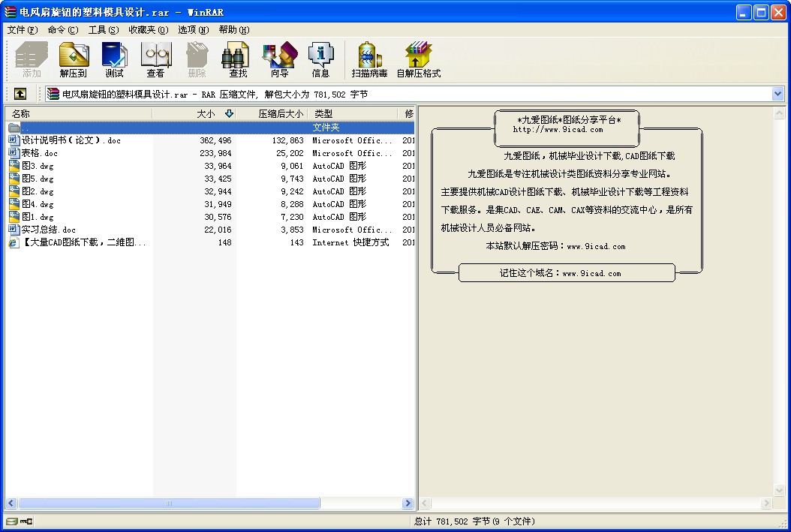Show archive 信息 (Info) icon
This screenshot has height=532, width=791.
tap(320, 59)
